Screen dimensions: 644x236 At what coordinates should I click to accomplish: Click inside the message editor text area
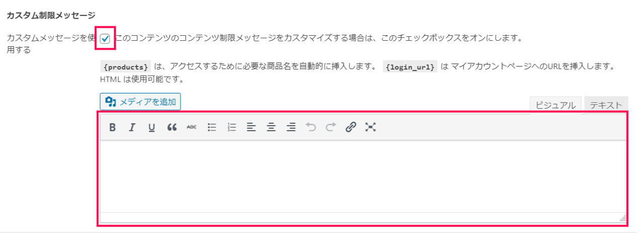click(x=363, y=176)
